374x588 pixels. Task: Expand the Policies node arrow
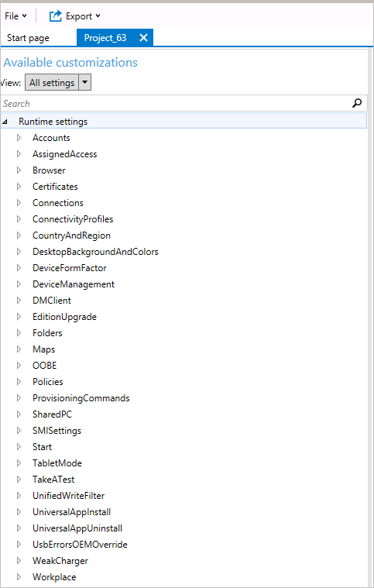(19, 382)
